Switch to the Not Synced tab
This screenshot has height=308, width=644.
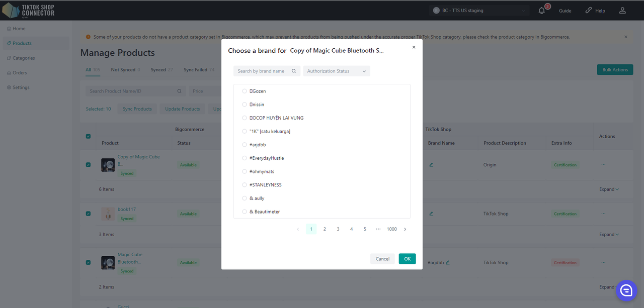125,70
